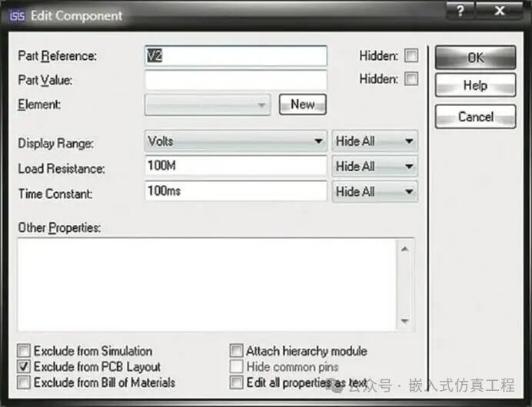Click the ISIS application icon in title bar
The height and width of the screenshot is (407, 532).
pyautogui.click(x=17, y=15)
